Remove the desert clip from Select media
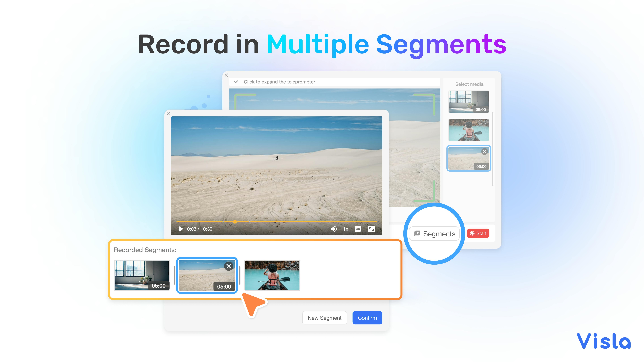This screenshot has height=362, width=644. [x=484, y=152]
